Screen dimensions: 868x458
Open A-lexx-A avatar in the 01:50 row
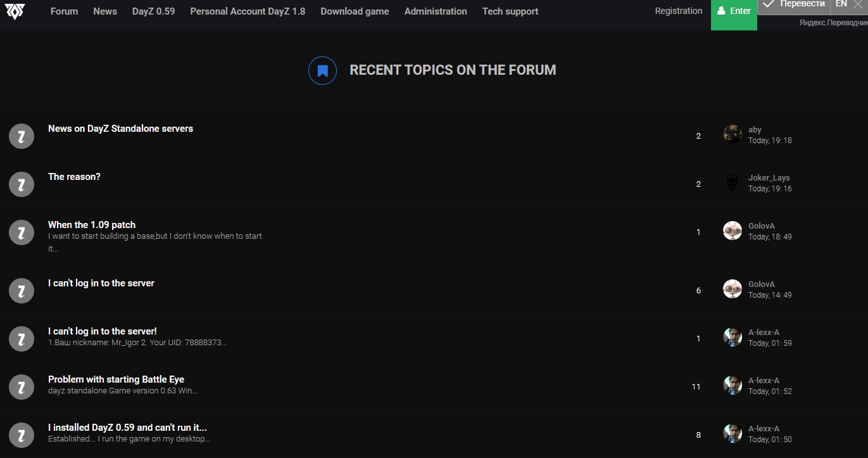coord(733,433)
